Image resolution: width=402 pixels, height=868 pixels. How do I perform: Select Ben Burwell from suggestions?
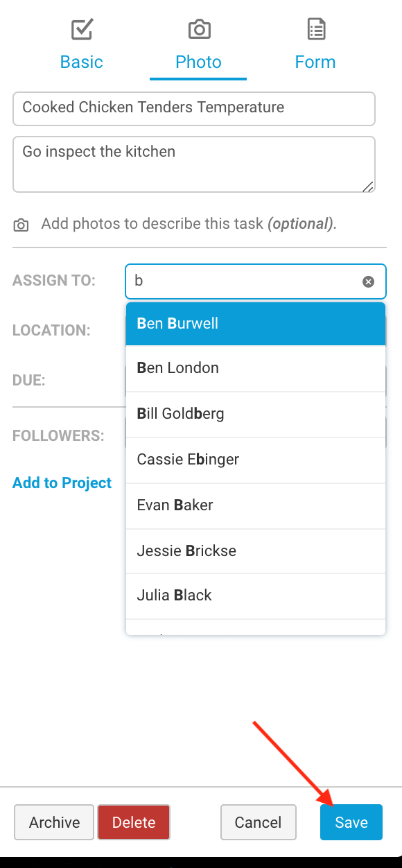256,324
